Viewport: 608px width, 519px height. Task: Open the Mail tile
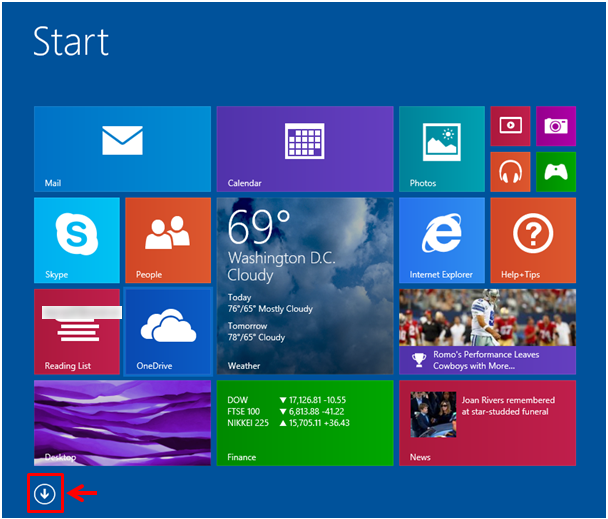point(123,149)
